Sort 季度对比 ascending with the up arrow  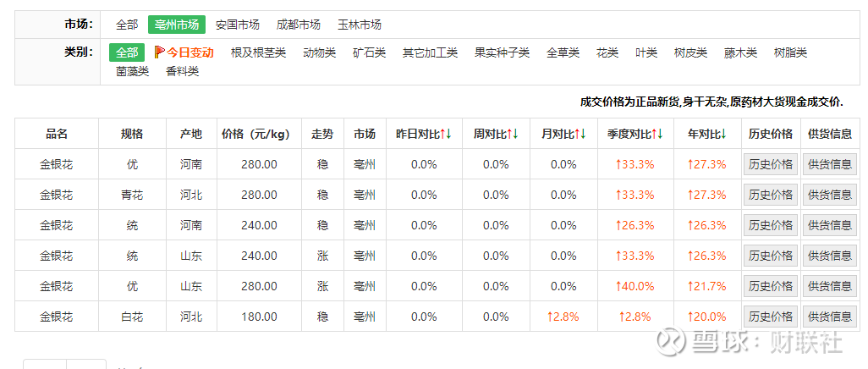point(654,134)
